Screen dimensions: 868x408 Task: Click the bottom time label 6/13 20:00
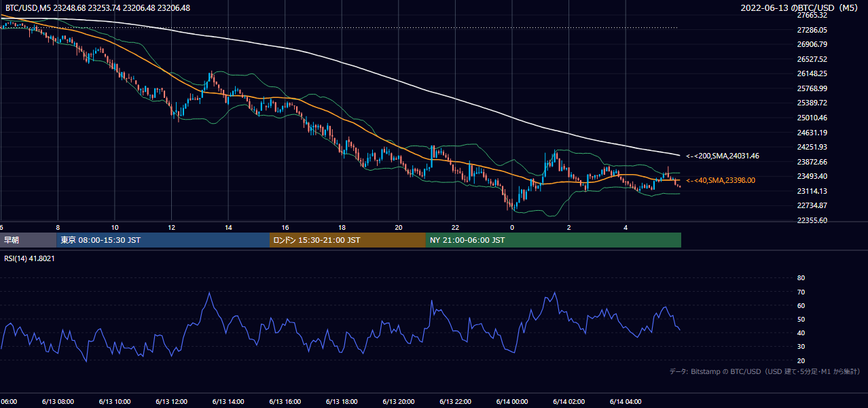click(x=399, y=401)
